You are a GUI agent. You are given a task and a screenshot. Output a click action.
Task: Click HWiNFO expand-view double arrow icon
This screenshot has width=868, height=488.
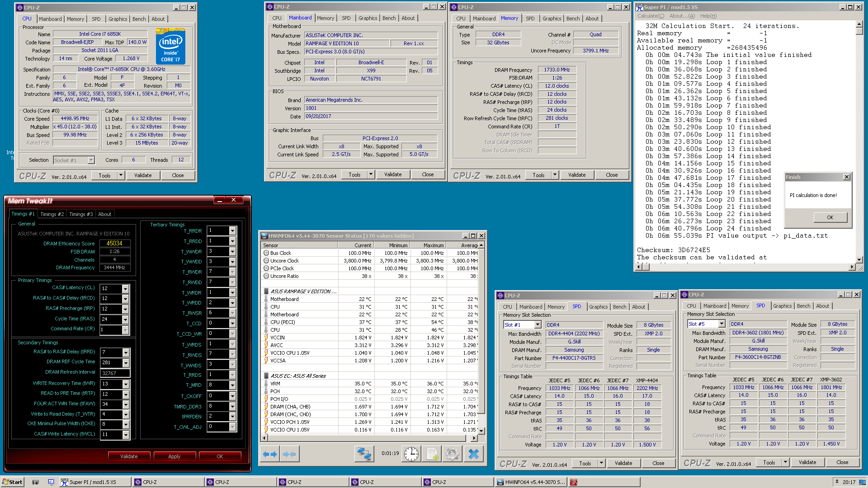coord(270,454)
